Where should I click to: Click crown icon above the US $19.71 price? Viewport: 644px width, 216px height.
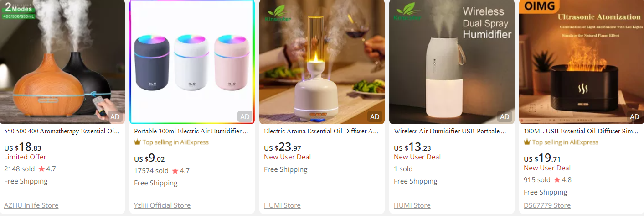pyautogui.click(x=527, y=142)
